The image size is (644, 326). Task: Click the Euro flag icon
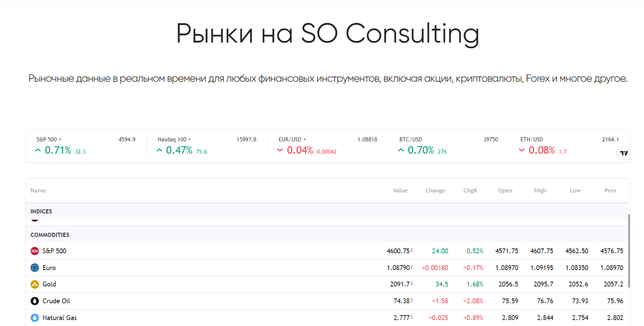[35, 268]
